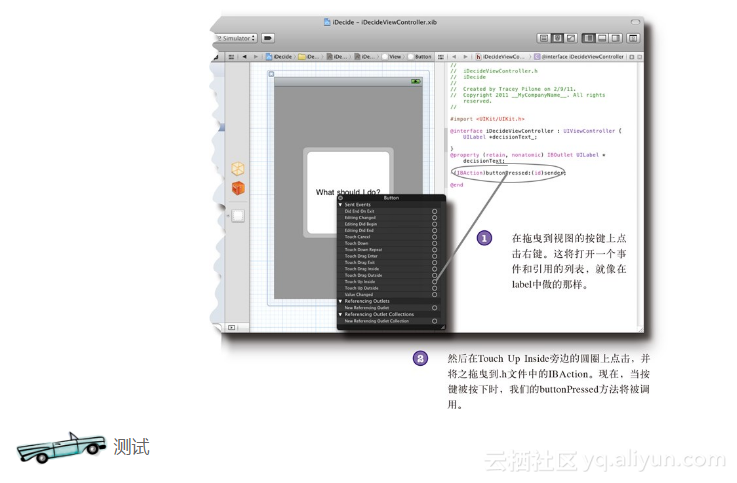Click the IBAction buttonPressed code line

pos(508,173)
